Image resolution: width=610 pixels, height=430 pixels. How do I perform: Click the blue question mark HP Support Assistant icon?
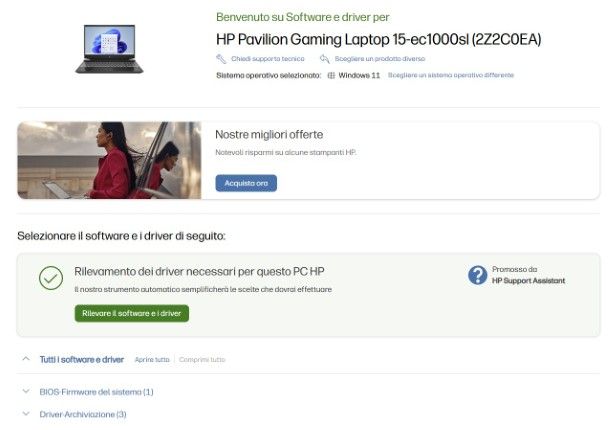point(477,275)
